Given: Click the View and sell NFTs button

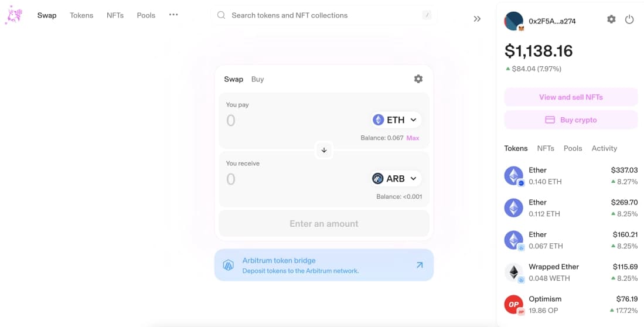Looking at the screenshot, I should point(571,97).
